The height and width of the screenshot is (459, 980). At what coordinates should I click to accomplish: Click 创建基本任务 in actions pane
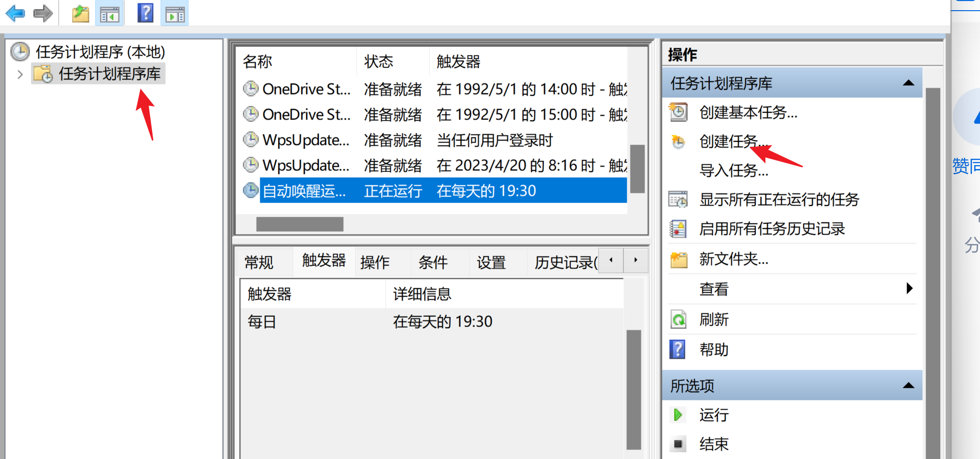748,112
